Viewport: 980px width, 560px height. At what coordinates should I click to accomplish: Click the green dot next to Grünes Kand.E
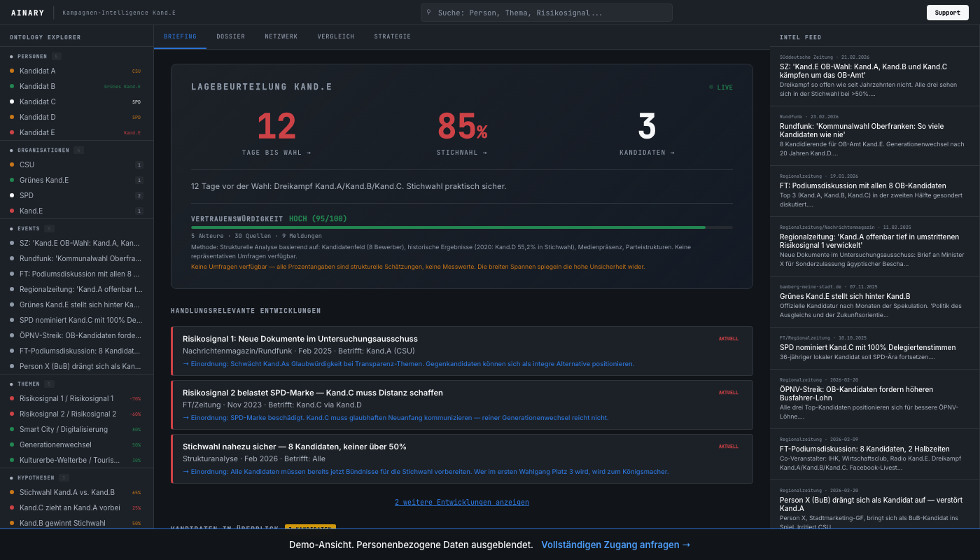coord(11,180)
